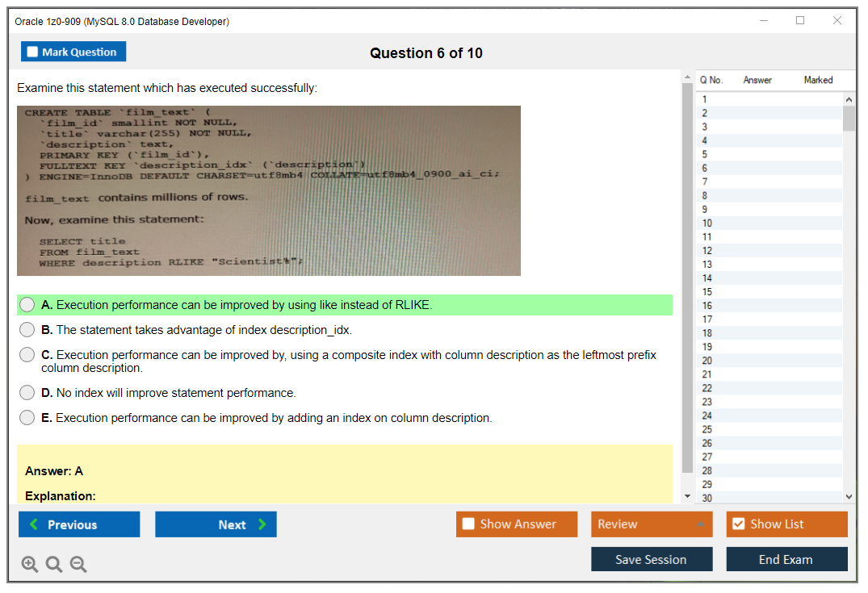Click the zoom reset magnifier icon
868x593 pixels.
[54, 565]
